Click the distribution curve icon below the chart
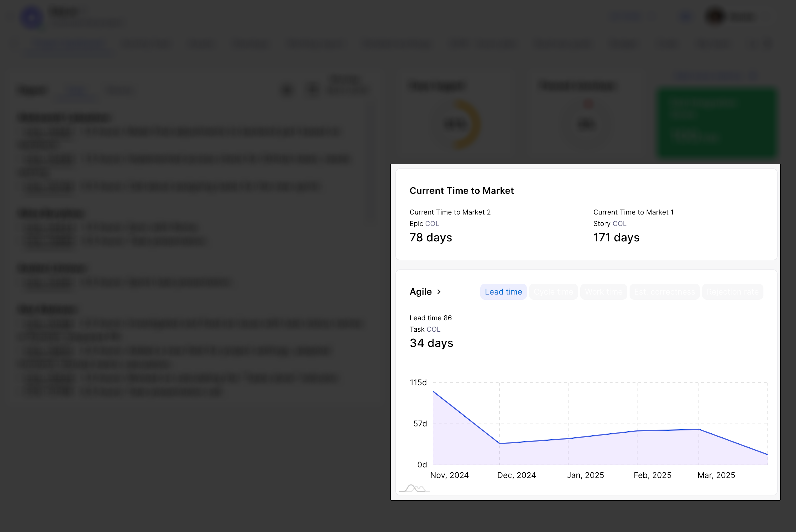 pos(414,488)
